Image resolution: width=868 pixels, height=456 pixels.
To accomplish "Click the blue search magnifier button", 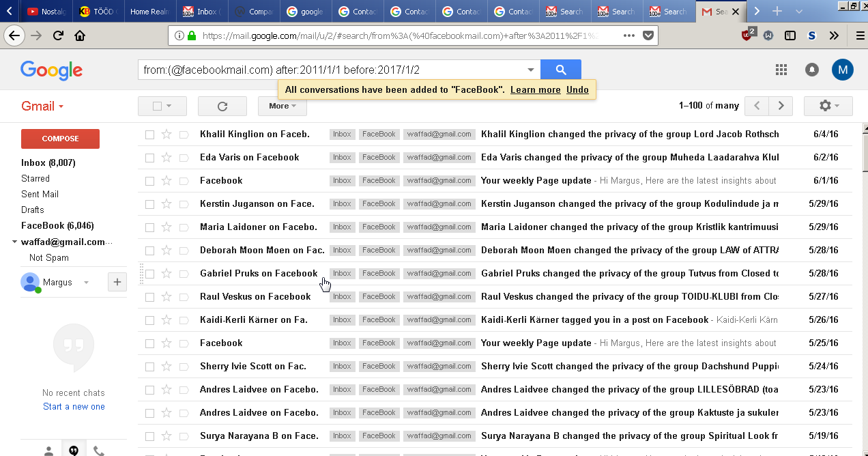I will (x=560, y=70).
